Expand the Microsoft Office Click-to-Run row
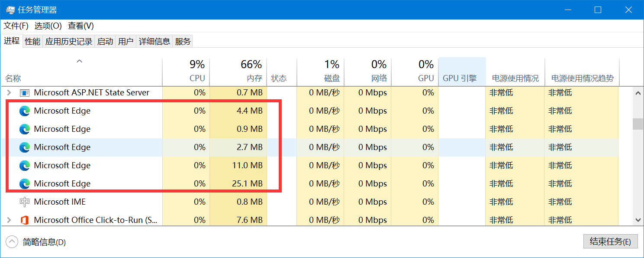Viewport: 644px width, 258px height. (9, 220)
